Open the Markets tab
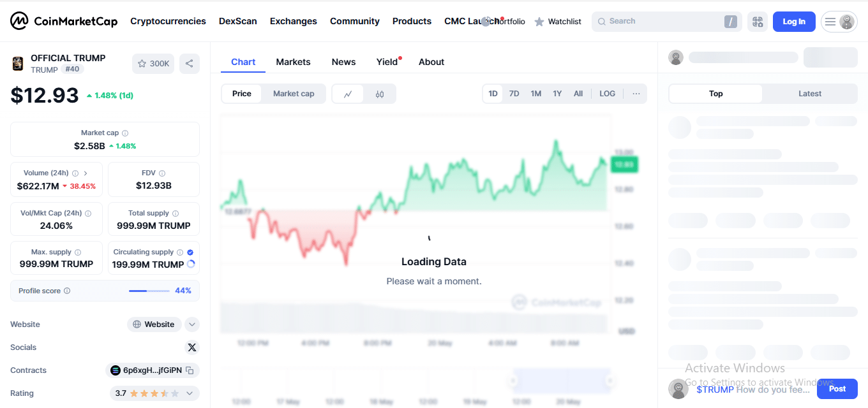 [x=293, y=62]
